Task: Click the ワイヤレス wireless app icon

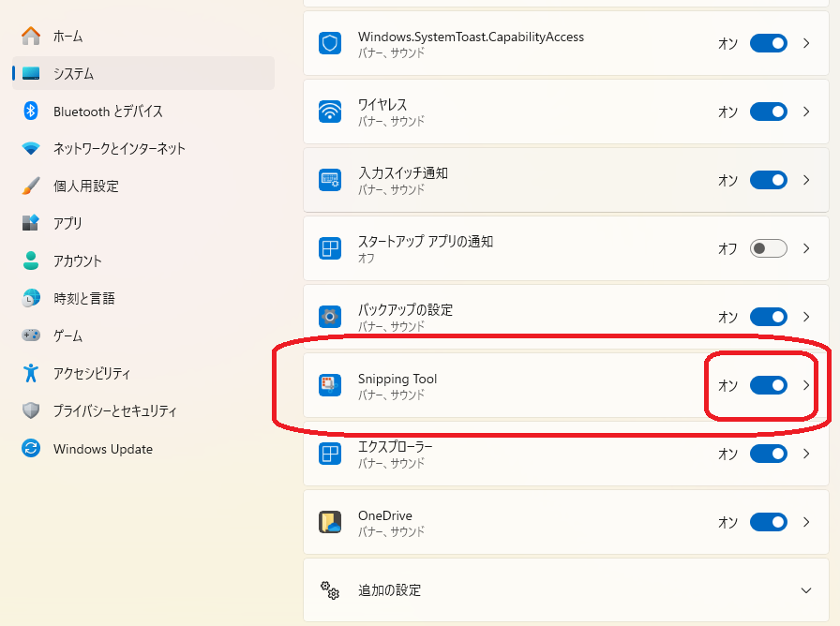Action: (330, 112)
